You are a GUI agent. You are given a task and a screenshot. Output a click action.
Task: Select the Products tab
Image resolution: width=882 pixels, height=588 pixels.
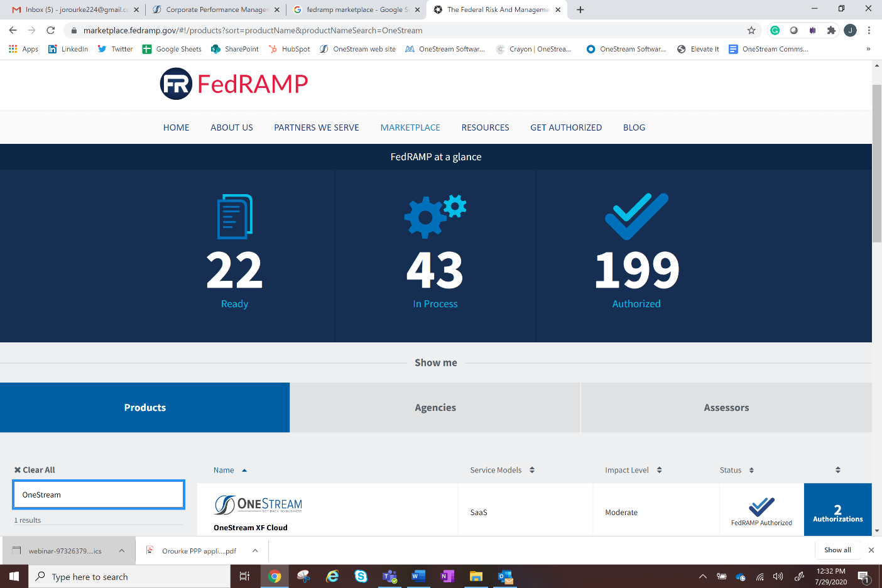point(145,407)
